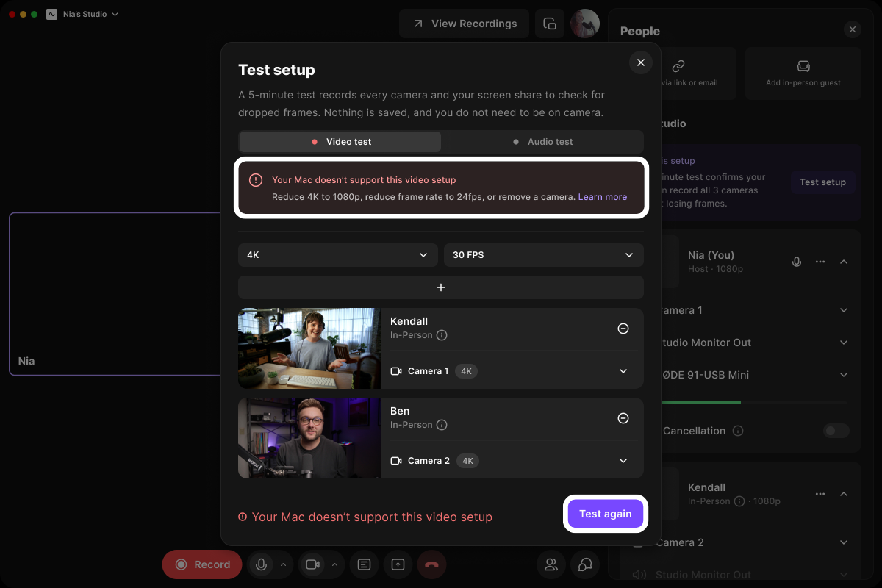
Task: Mute the microphone in the bottom toolbar
Action: click(x=260, y=564)
